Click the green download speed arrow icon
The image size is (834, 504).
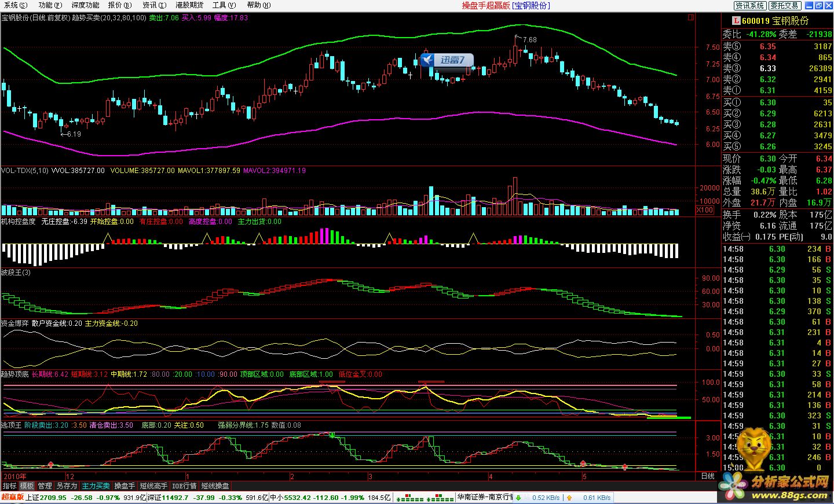coord(519,498)
